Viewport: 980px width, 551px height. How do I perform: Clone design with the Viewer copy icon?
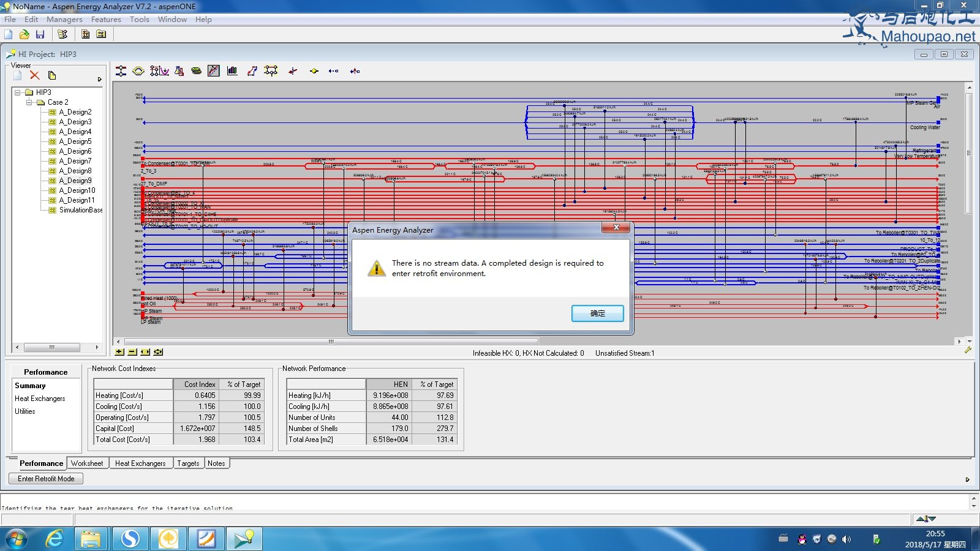pyautogui.click(x=52, y=75)
